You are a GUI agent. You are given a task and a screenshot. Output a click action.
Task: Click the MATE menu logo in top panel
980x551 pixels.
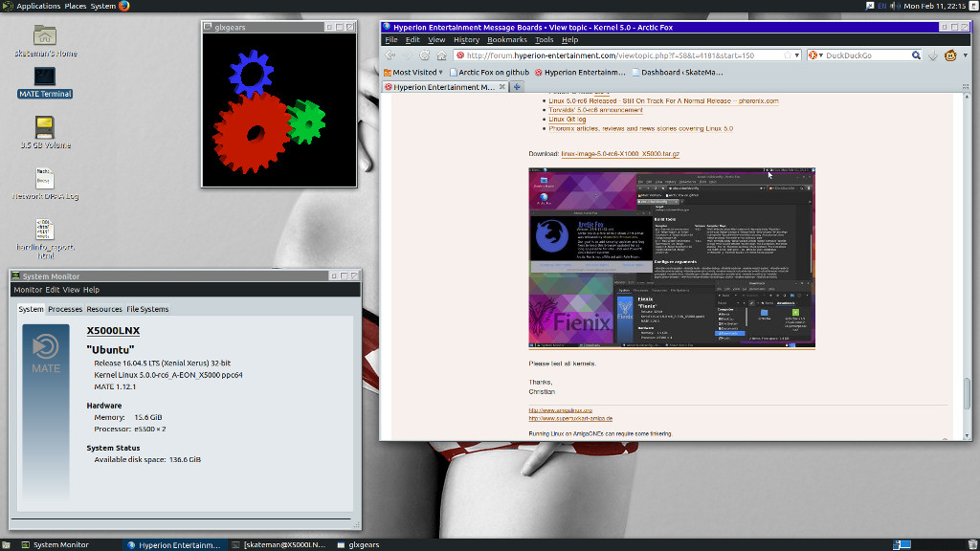[x=7, y=6]
